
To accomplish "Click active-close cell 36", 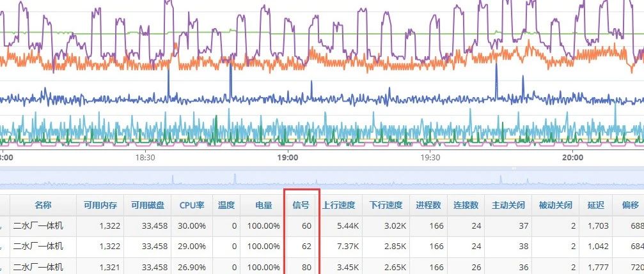I will point(524,268).
